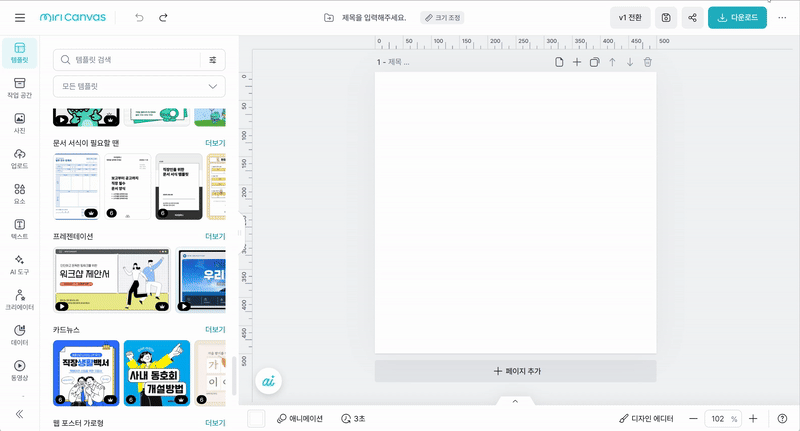
Task: Click the save icon in top bar
Action: coord(666,18)
